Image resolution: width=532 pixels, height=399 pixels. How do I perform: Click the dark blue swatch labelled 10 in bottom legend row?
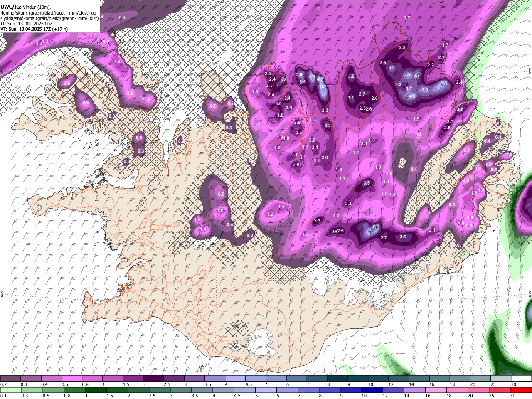click(372, 390)
